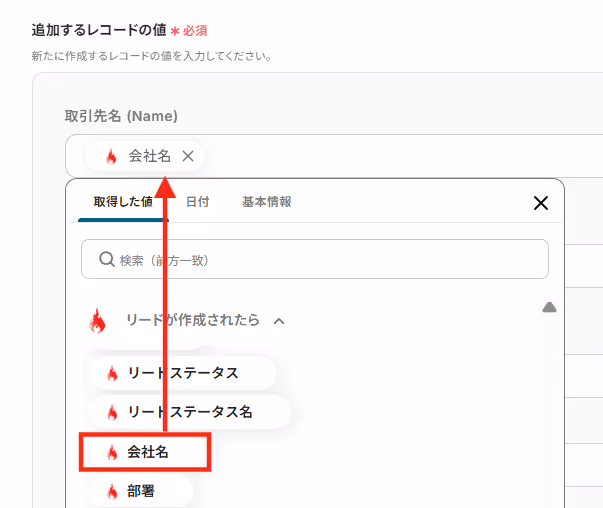Click the magnifier icon in search box
603x508 pixels.
click(107, 259)
